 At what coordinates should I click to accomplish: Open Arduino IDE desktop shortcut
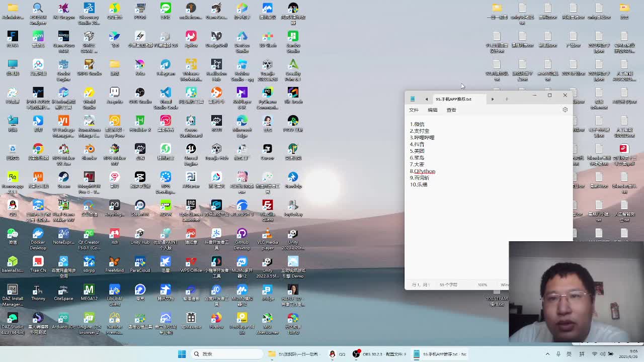coord(63,321)
